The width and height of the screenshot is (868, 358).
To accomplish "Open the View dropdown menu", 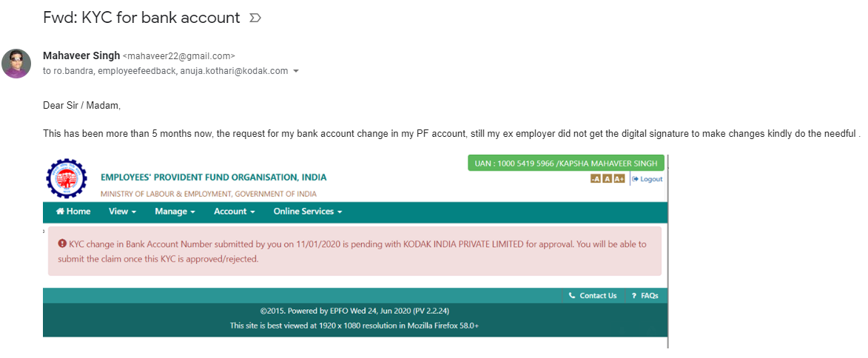I will click(x=122, y=212).
